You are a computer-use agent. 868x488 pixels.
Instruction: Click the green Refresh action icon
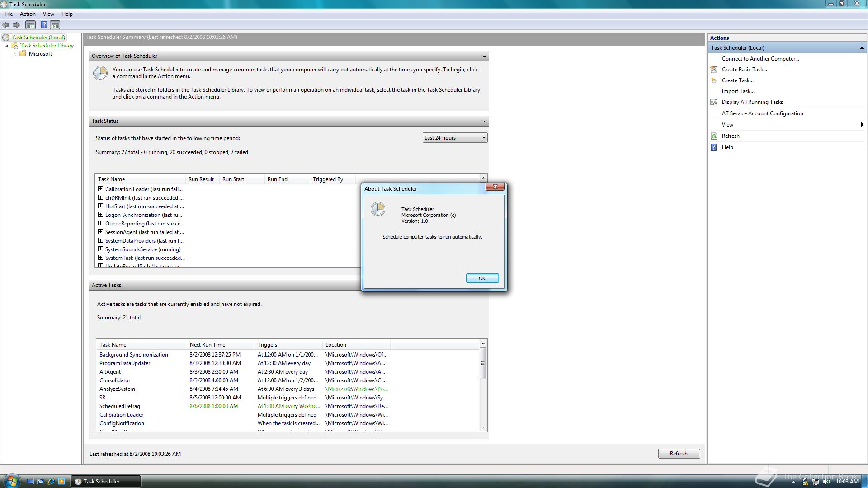[x=714, y=136]
